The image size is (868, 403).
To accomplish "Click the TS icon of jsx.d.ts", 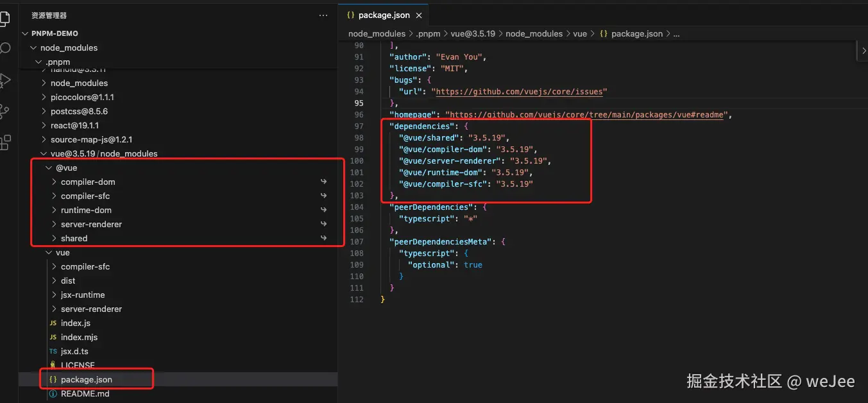I will click(x=53, y=352).
